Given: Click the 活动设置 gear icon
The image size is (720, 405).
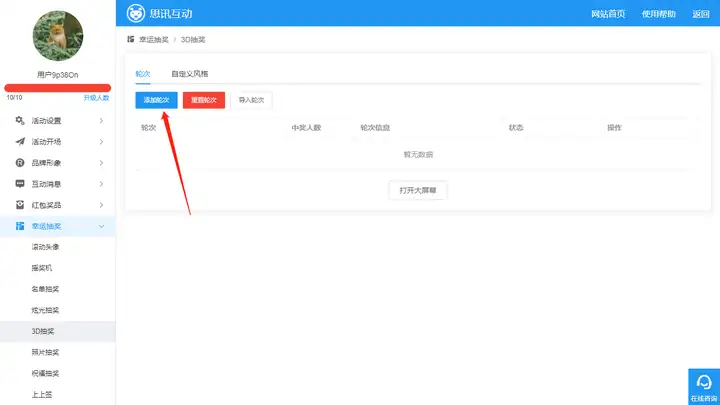Looking at the screenshot, I should [20, 120].
